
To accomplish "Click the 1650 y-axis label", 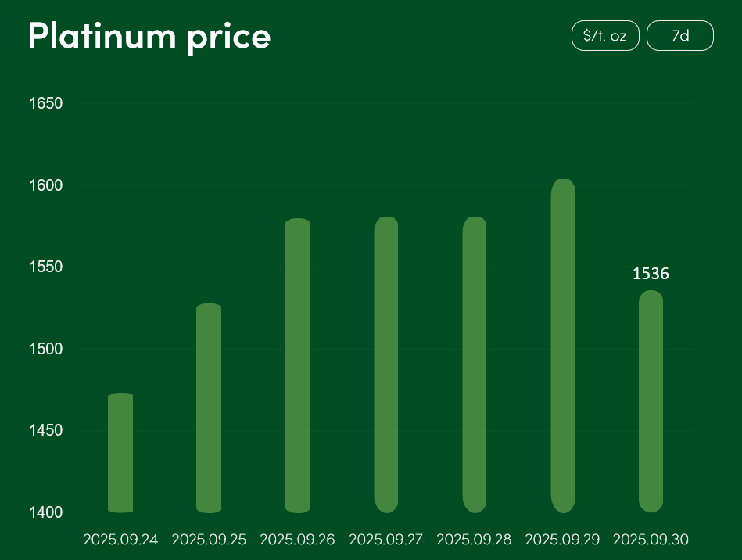I will (46, 103).
